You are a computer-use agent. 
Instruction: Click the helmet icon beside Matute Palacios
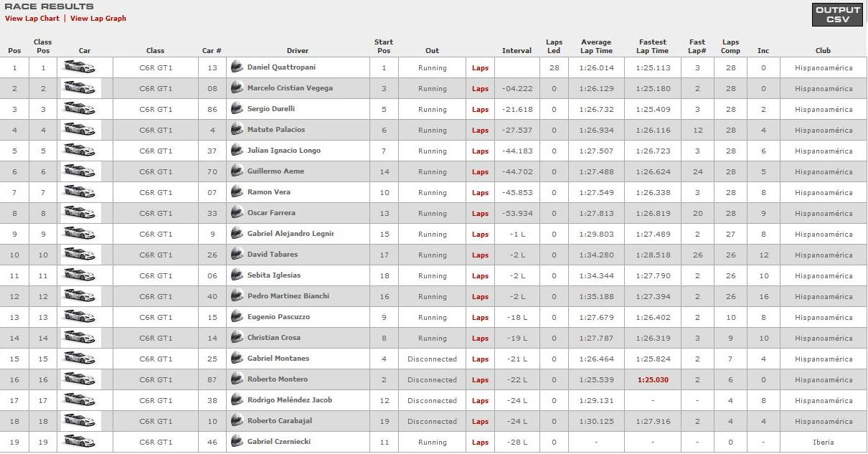coord(237,130)
